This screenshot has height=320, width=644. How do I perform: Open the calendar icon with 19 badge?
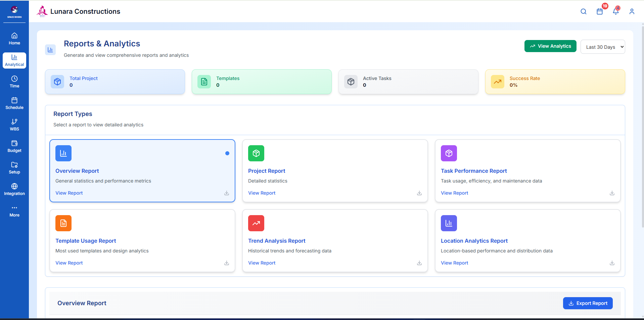(600, 11)
